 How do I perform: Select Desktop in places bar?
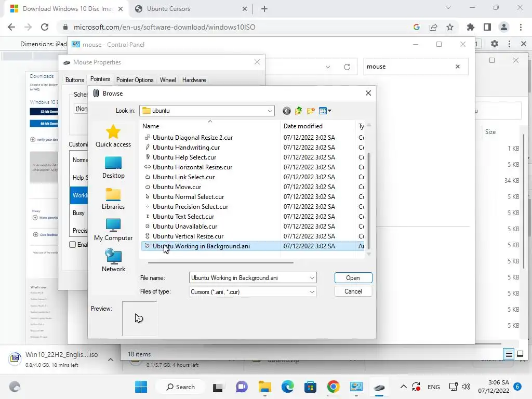coord(113,167)
